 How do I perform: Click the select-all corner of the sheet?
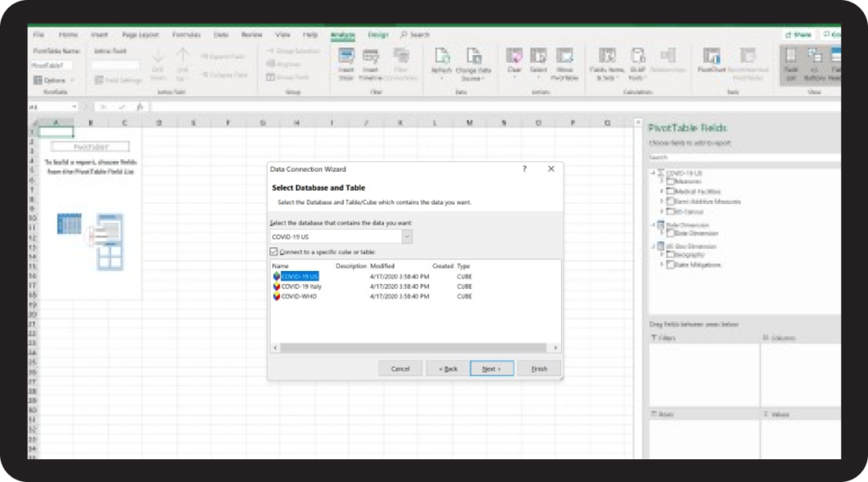pos(34,123)
